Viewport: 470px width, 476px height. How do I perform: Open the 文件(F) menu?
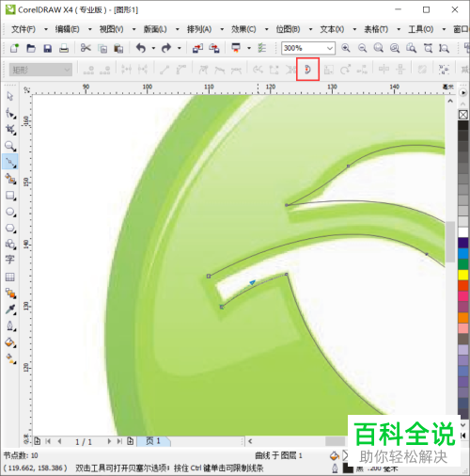(x=23, y=29)
